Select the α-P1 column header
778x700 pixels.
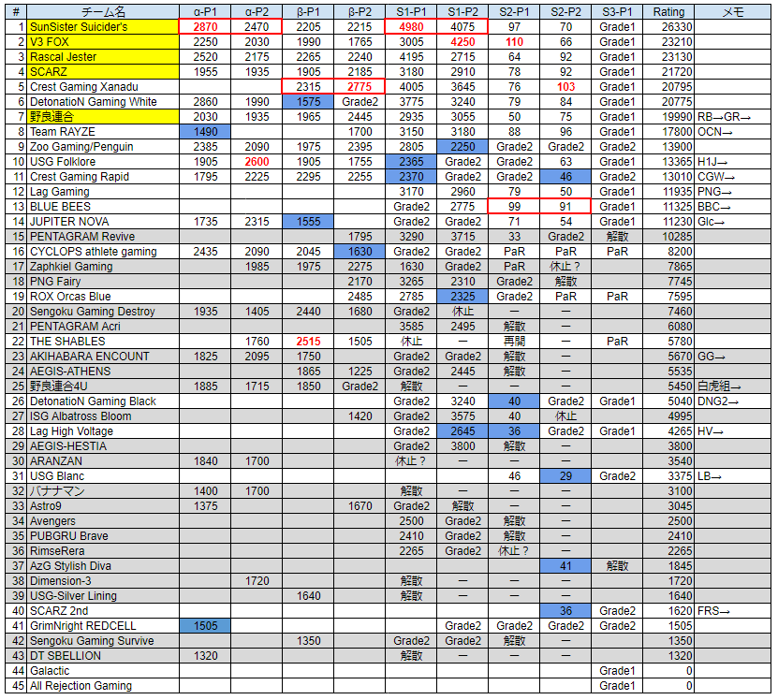(x=205, y=12)
